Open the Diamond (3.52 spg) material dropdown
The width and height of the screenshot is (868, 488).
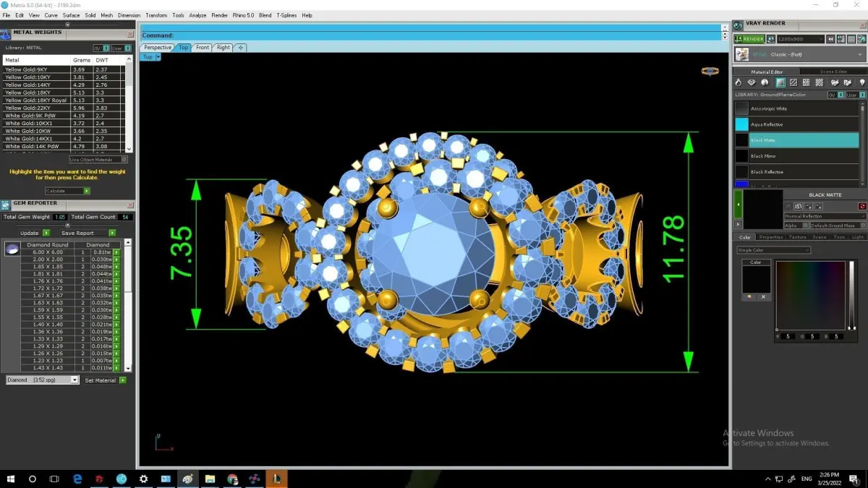tap(42, 380)
